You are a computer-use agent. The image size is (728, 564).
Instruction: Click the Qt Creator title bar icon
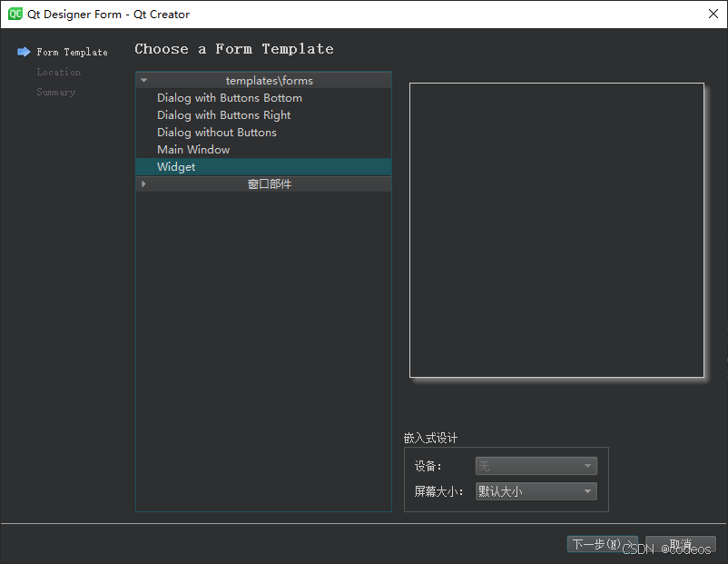coord(15,14)
